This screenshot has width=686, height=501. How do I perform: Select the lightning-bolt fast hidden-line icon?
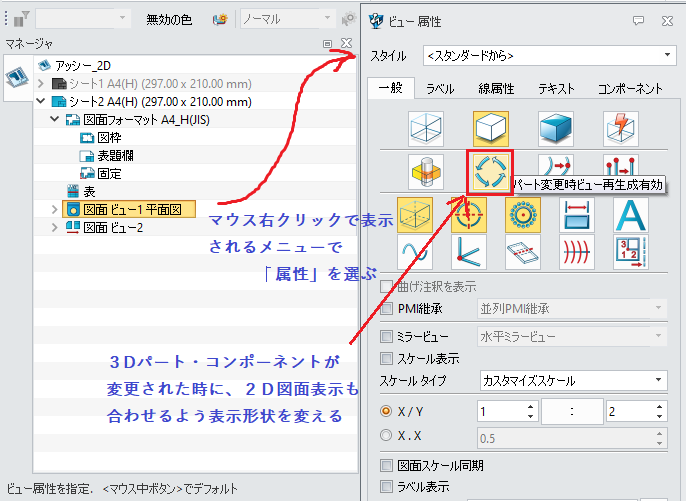620,129
